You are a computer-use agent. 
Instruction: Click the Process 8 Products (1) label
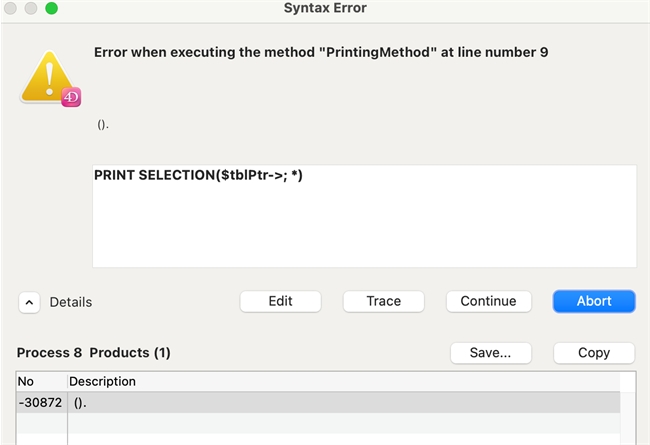pyautogui.click(x=94, y=353)
